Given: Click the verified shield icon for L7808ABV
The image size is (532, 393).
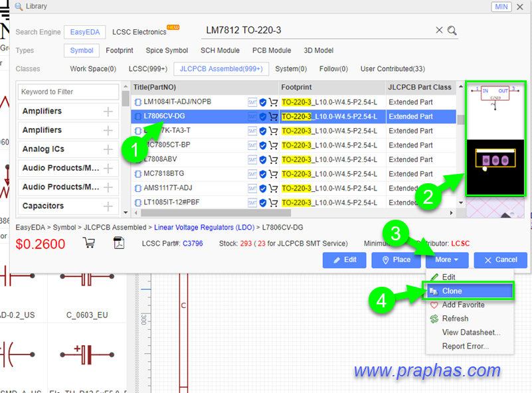Looking at the screenshot, I should (x=262, y=160).
